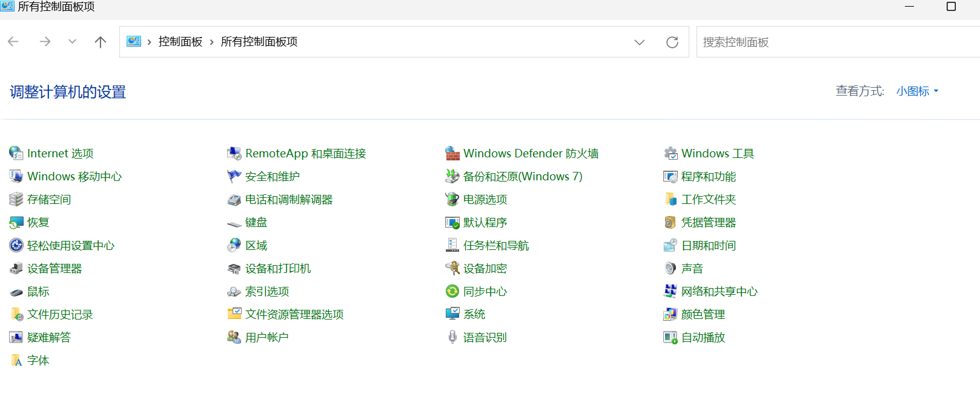This screenshot has height=420, width=980.
Task: Open the 设备管理器 text link
Action: click(x=55, y=269)
